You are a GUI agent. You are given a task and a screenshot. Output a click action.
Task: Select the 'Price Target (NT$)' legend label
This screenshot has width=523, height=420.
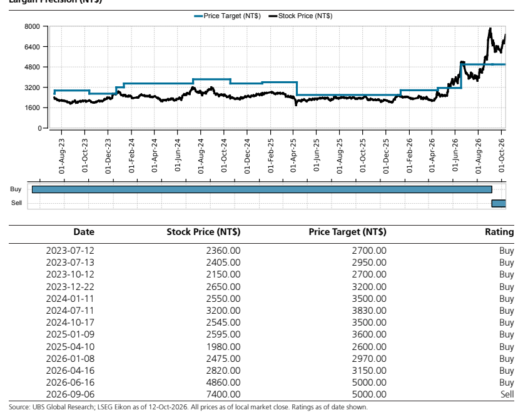pos(232,16)
